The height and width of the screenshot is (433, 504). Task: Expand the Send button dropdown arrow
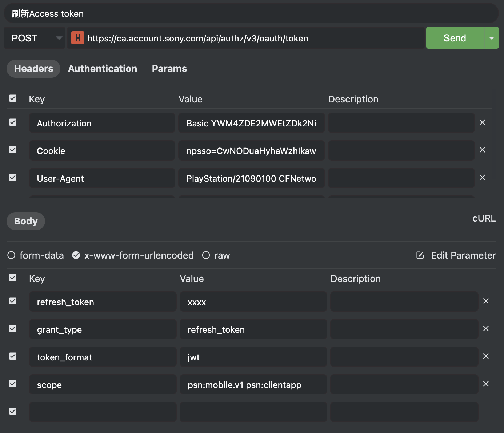(x=492, y=38)
